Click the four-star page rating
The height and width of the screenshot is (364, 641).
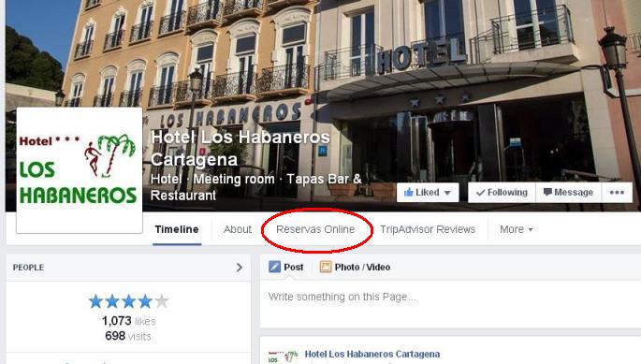[128, 301]
